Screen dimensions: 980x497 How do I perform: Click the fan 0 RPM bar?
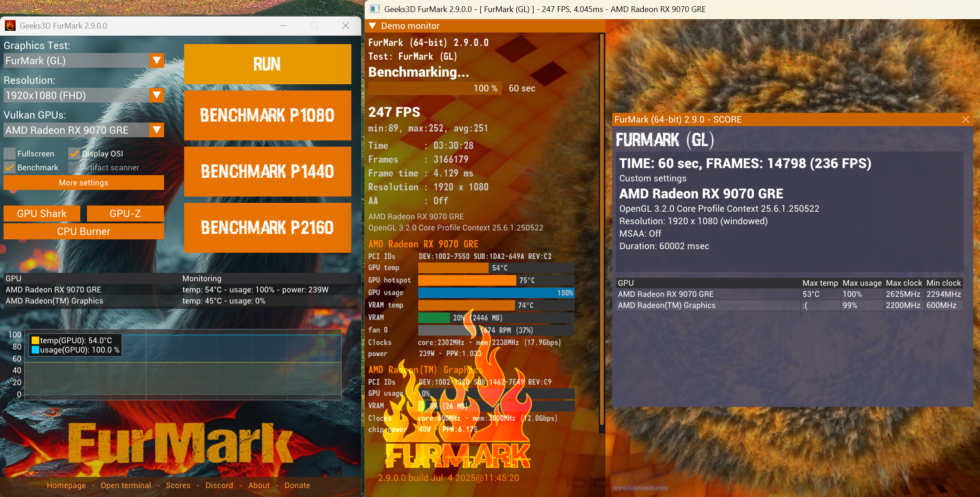coord(496,330)
